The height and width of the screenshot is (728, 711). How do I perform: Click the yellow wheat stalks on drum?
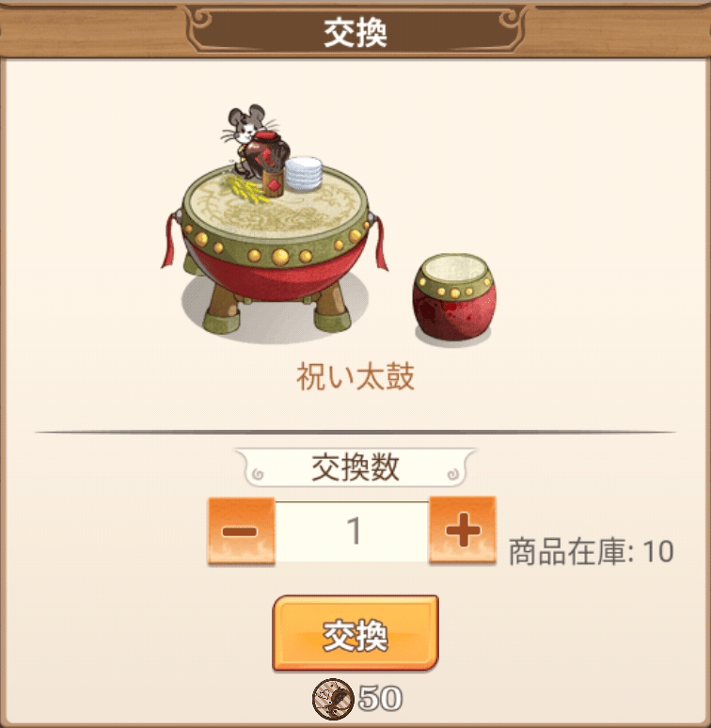pos(246,188)
